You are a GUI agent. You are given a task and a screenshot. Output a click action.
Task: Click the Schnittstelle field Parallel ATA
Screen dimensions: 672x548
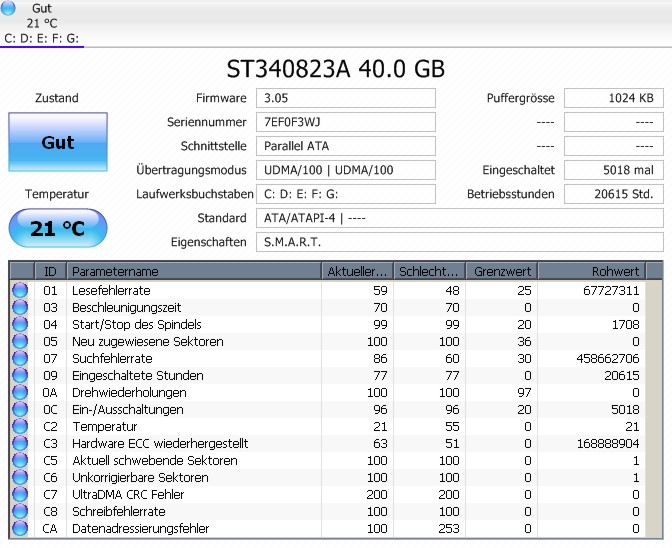pyautogui.click(x=346, y=146)
